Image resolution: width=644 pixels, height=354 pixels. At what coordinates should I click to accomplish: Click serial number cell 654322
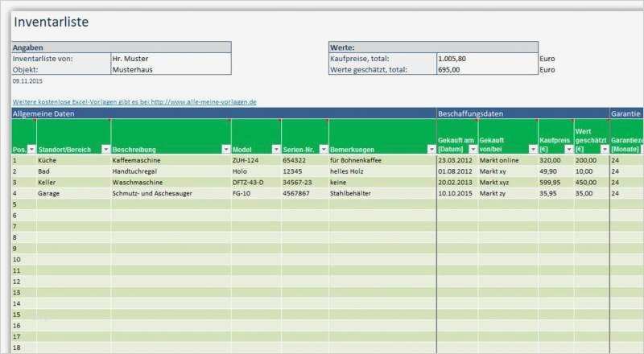click(305, 160)
